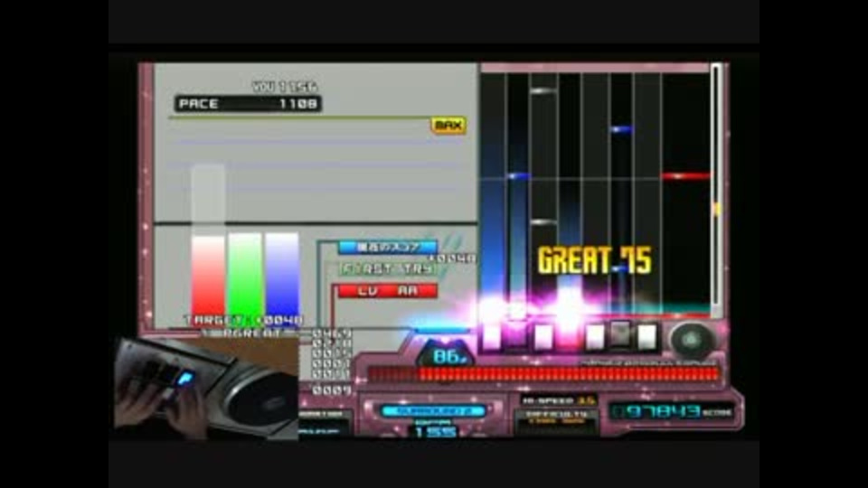Click the red groove gauge bar
Viewport: 868px width, 488px height.
point(543,374)
